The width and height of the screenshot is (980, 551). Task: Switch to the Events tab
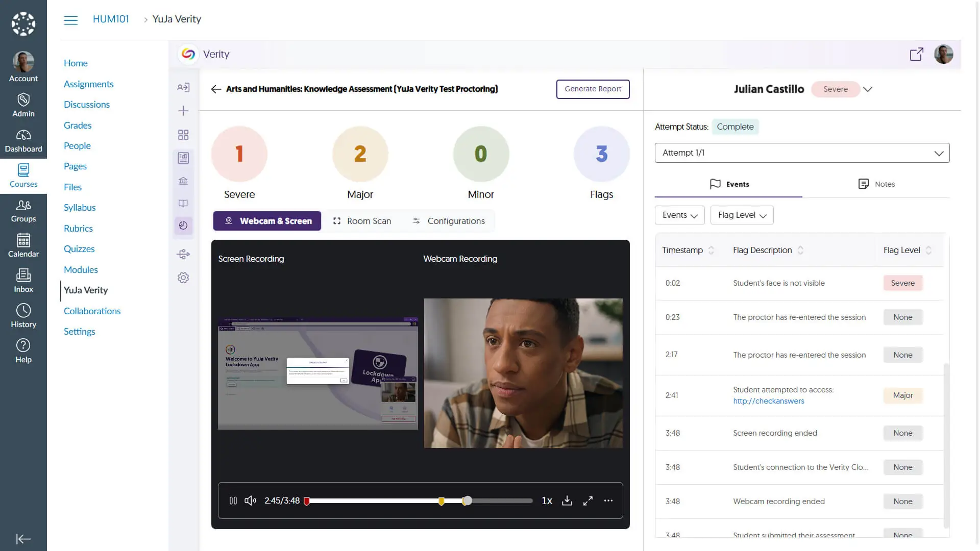click(729, 184)
